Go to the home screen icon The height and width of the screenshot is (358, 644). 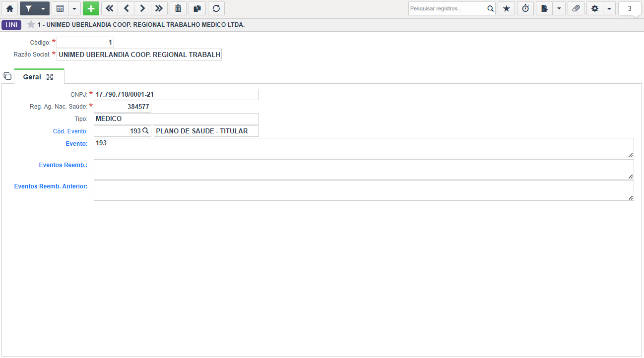point(9,8)
